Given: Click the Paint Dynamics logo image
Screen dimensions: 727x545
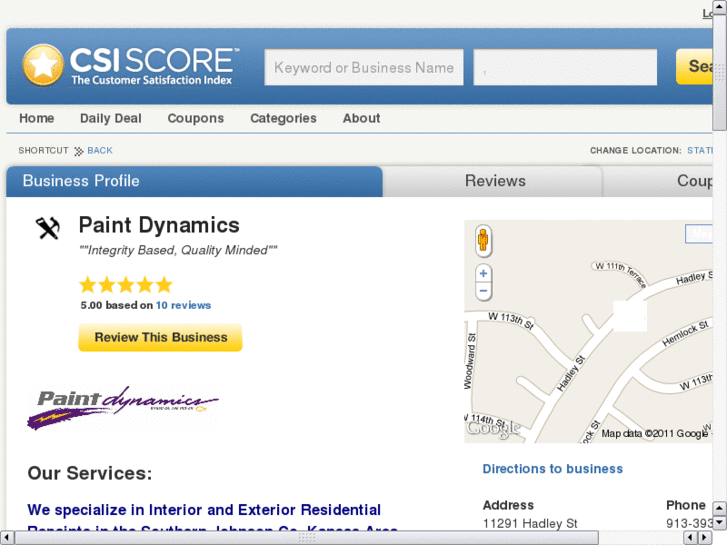Looking at the screenshot, I should click(123, 407).
